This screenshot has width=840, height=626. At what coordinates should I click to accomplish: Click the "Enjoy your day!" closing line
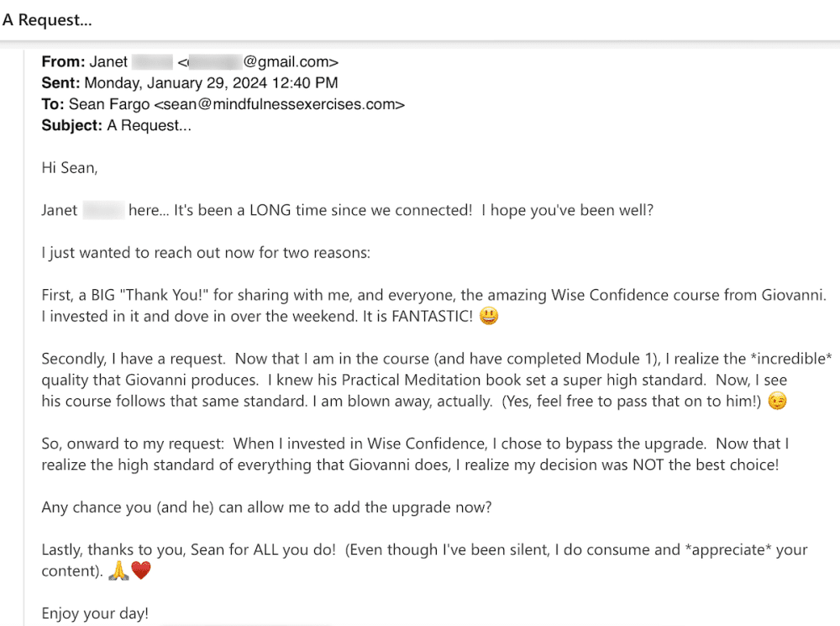[x=95, y=613]
